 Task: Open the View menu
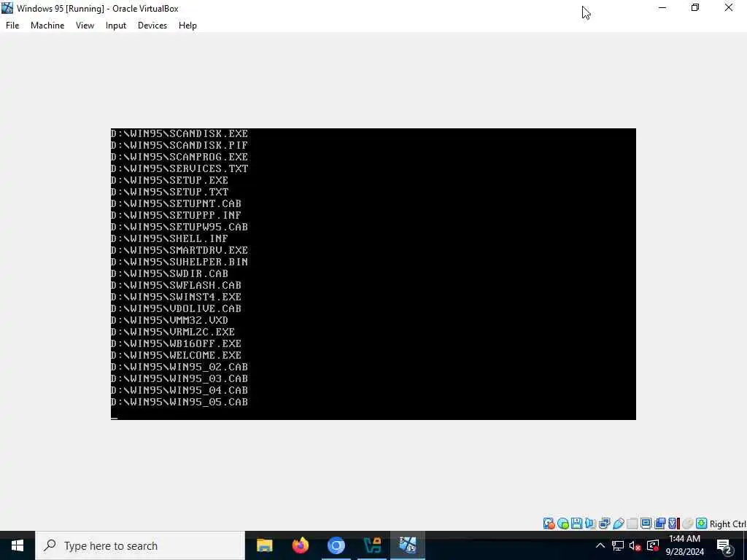tap(85, 26)
